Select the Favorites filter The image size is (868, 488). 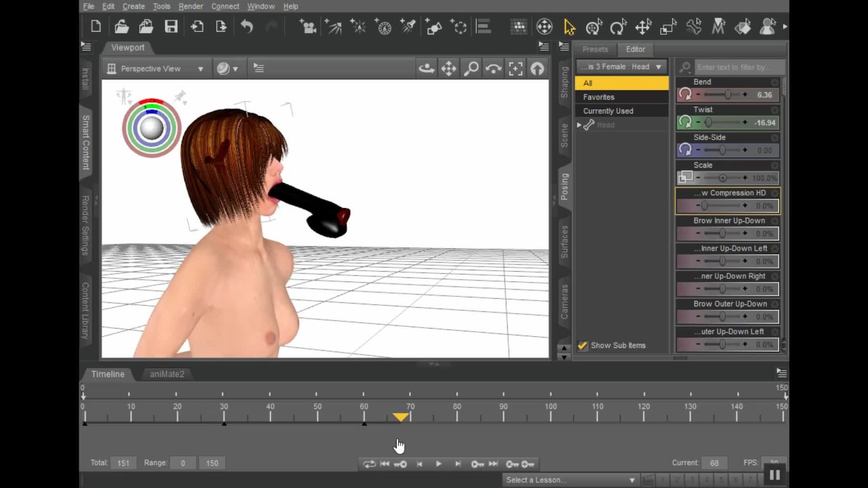599,97
